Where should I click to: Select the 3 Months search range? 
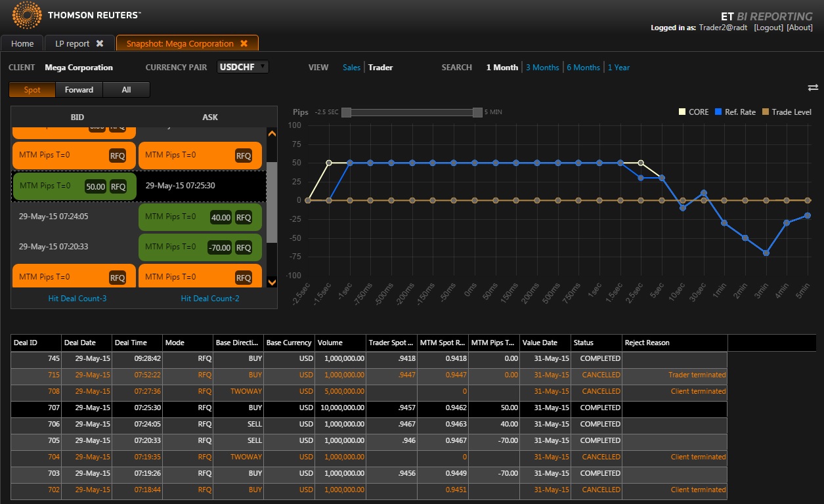542,68
